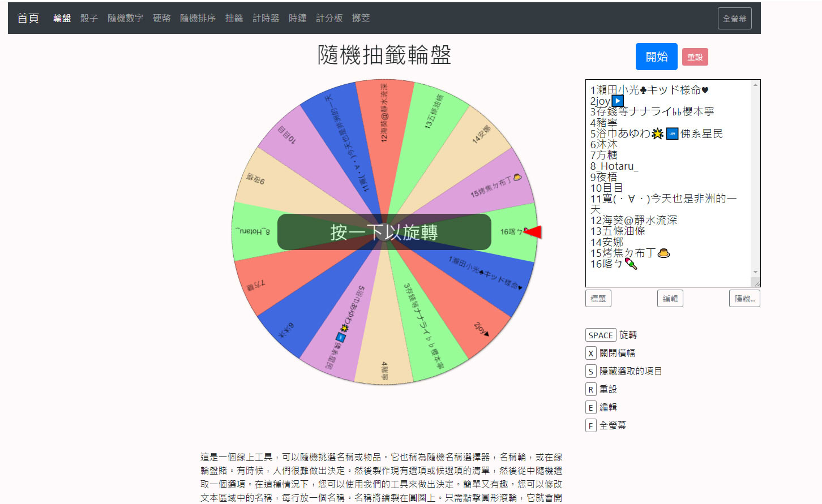822x504 pixels.
Task: Click the 全螢幕 fullscreen button in navbar
Action: pyautogui.click(x=734, y=19)
